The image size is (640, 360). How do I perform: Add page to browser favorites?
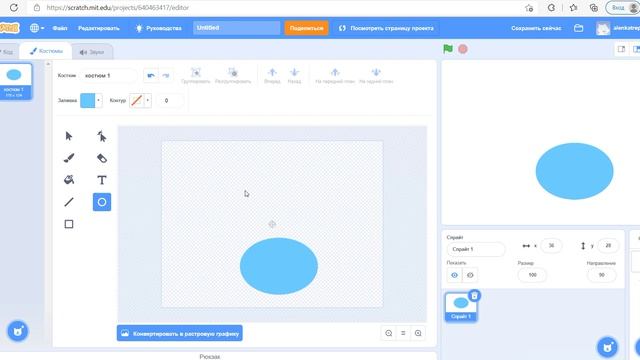(529, 8)
